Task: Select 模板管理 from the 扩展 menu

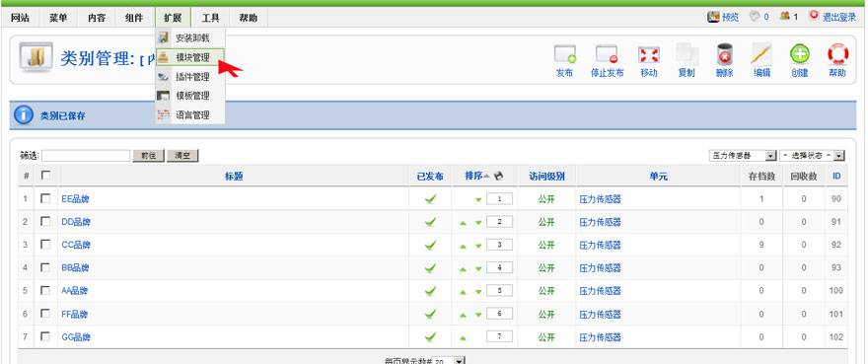Action: pos(189,96)
